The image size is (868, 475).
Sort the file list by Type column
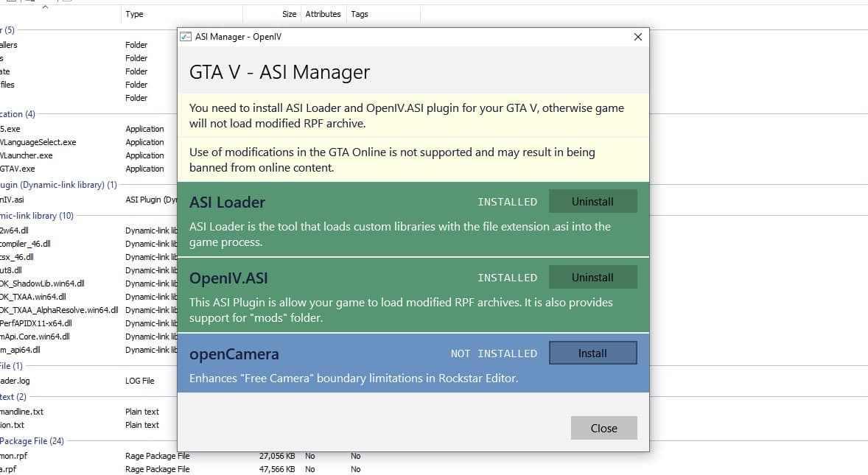click(x=134, y=14)
